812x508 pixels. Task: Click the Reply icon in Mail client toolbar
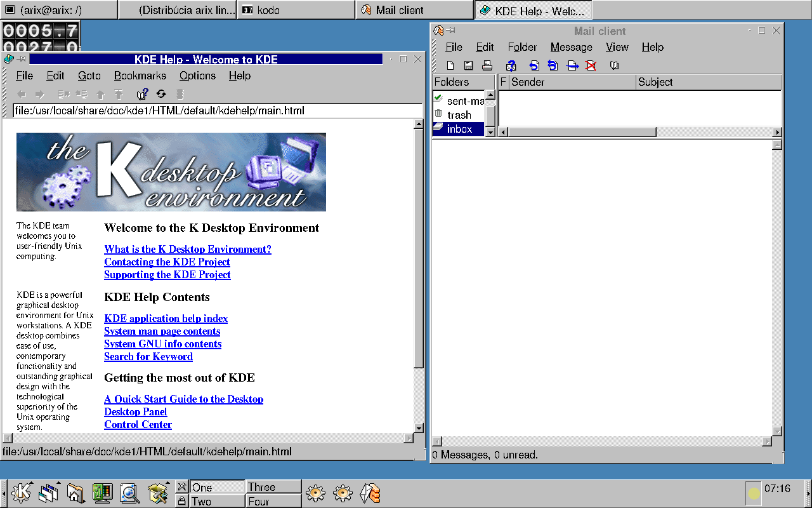(534, 65)
